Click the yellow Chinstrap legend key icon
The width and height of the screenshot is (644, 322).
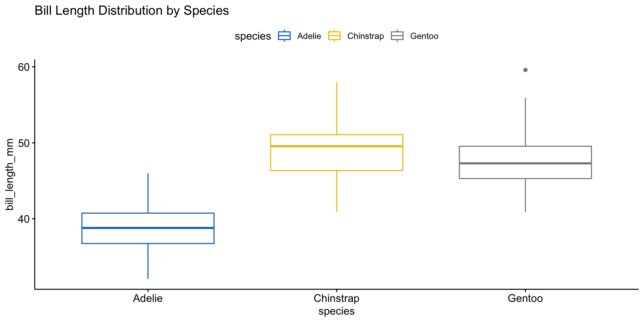point(334,36)
